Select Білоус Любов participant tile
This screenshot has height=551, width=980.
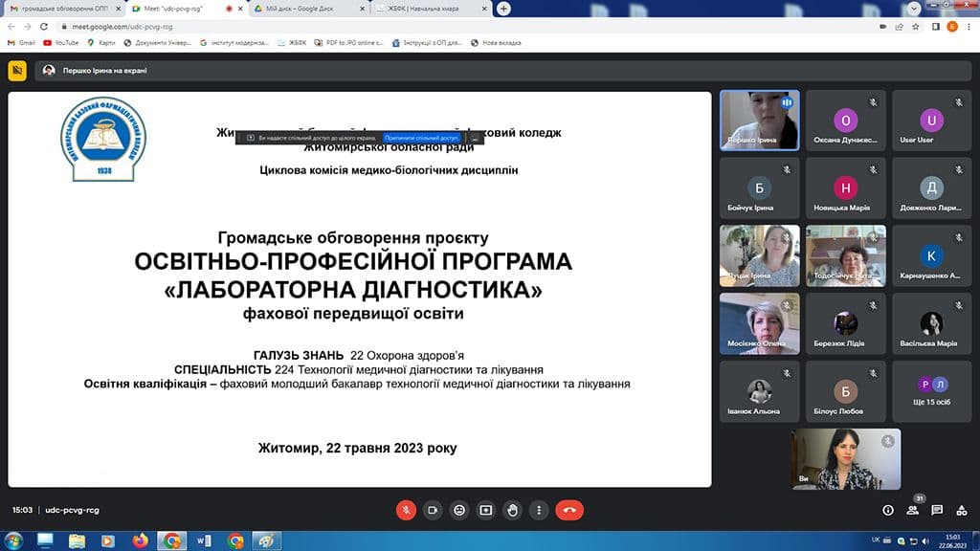pyautogui.click(x=846, y=391)
